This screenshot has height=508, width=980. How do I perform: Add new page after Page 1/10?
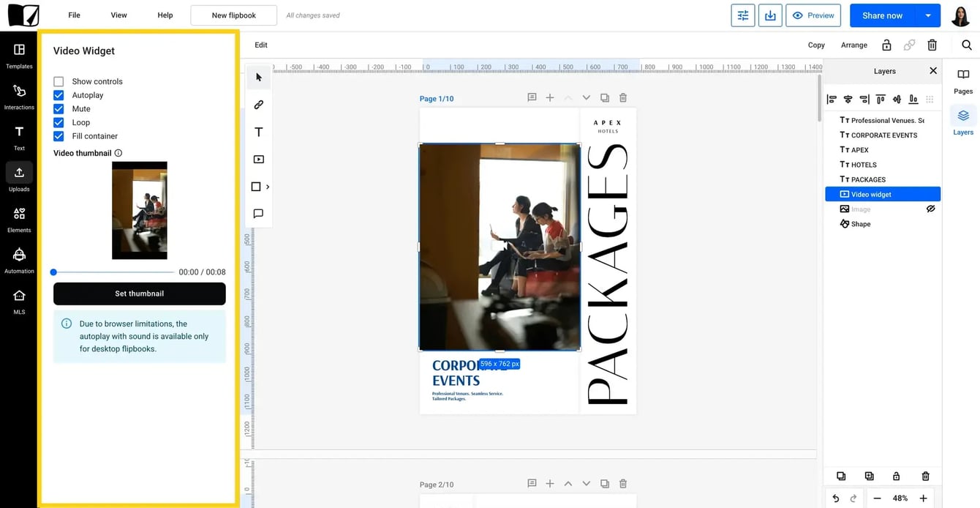click(x=550, y=97)
